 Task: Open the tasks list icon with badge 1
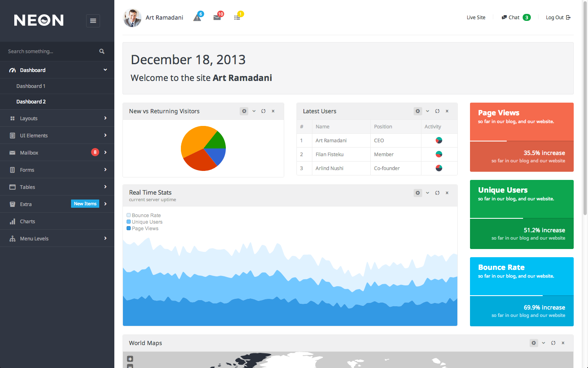[x=237, y=18]
